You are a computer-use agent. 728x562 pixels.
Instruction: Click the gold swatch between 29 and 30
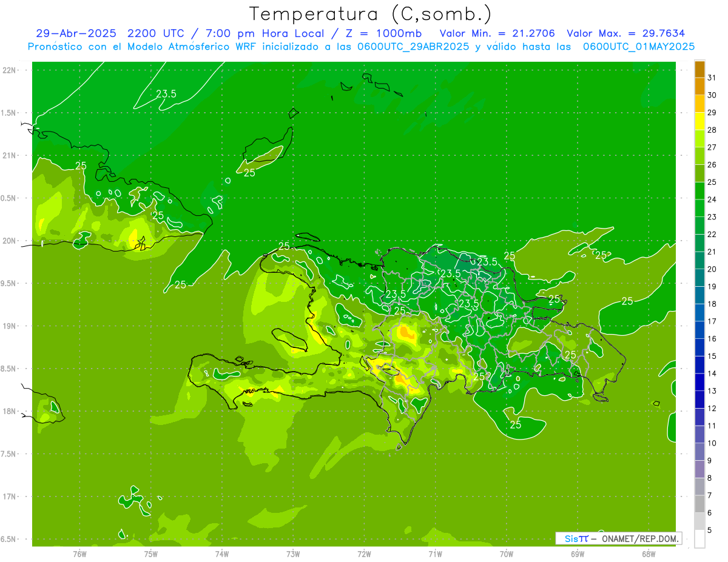(699, 104)
